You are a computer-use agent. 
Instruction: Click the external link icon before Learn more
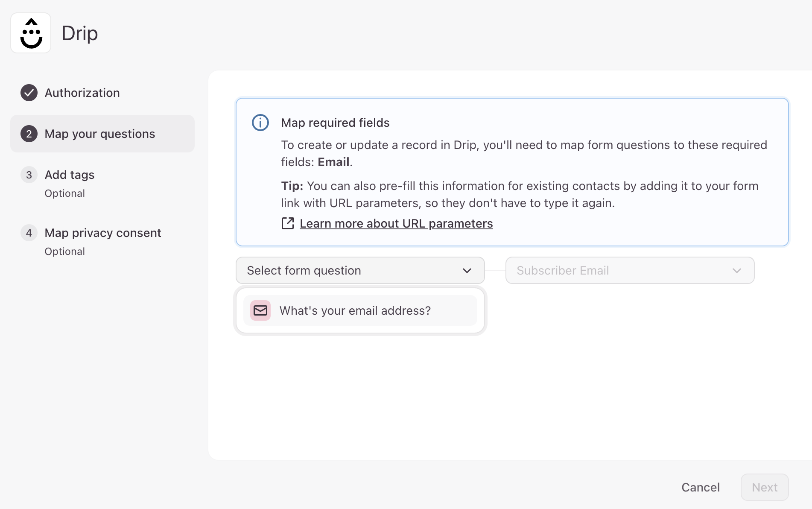click(288, 223)
